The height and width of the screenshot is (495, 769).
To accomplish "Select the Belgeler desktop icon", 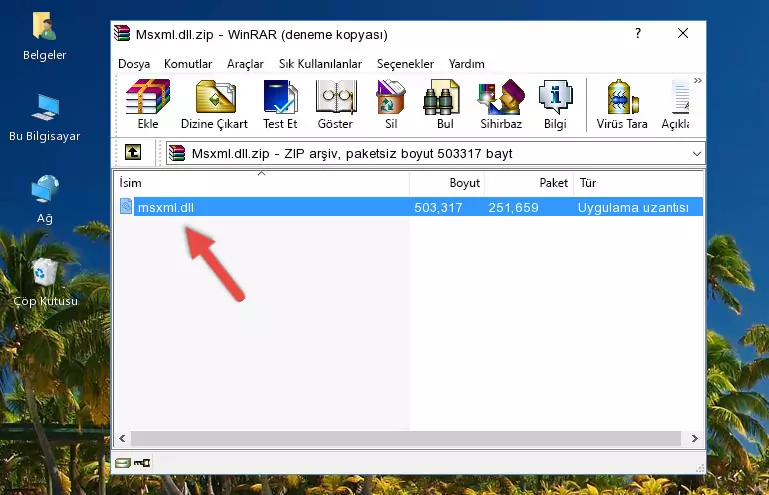I will 45,37.
